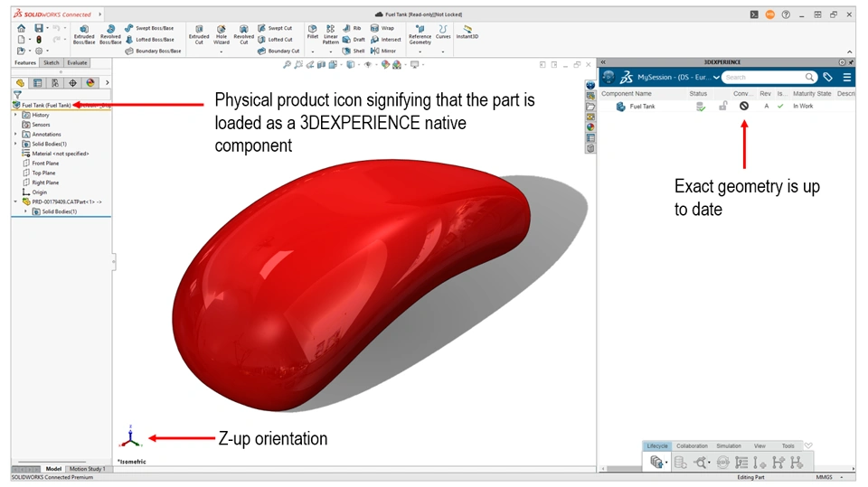Select Fuel Tank component row
868x487 pixels.
(x=727, y=106)
